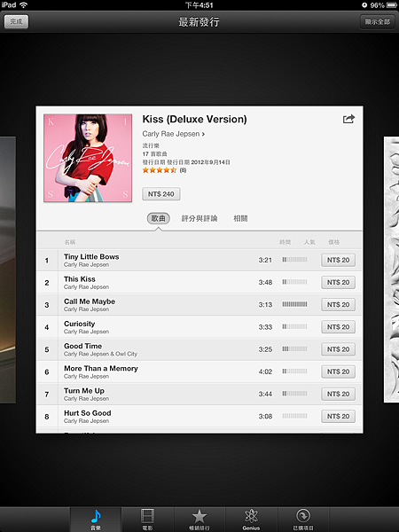Preview the song More Than a Memory

point(199,372)
